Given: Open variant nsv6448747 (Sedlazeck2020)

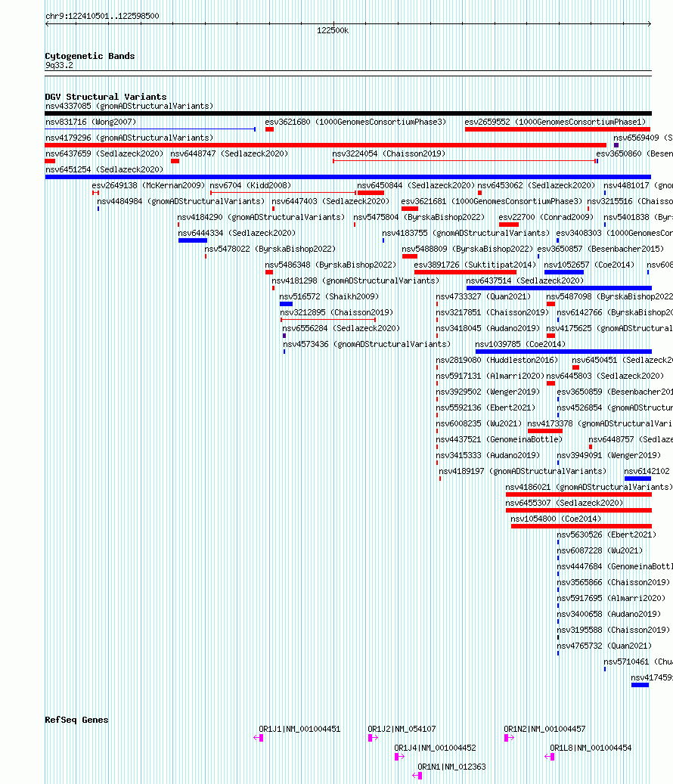Looking at the screenshot, I should coord(229,154).
